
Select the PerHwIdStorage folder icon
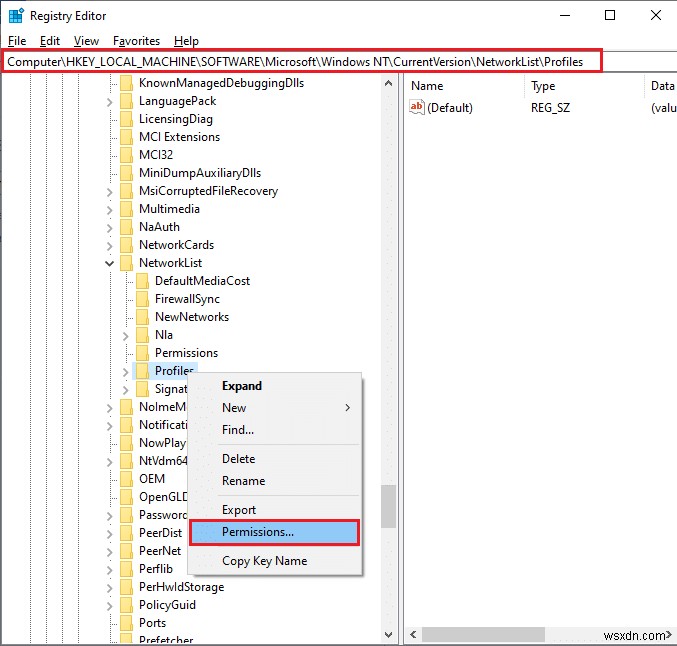(x=127, y=587)
